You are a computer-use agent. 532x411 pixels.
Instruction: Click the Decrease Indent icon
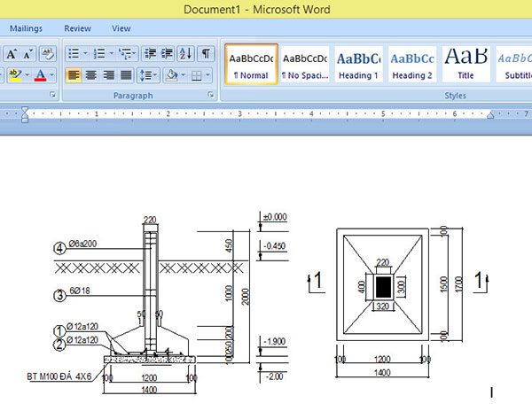pyautogui.click(x=148, y=54)
